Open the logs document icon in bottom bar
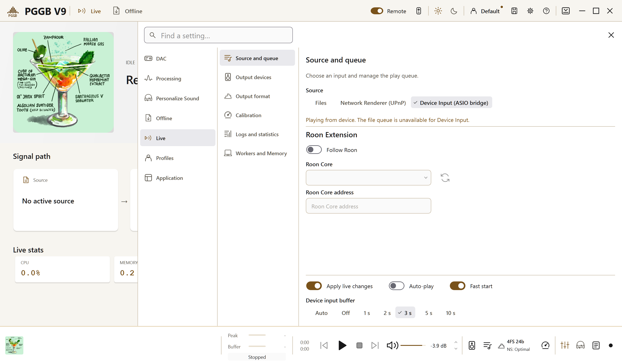Image resolution: width=622 pixels, height=364 pixels. coord(596,345)
